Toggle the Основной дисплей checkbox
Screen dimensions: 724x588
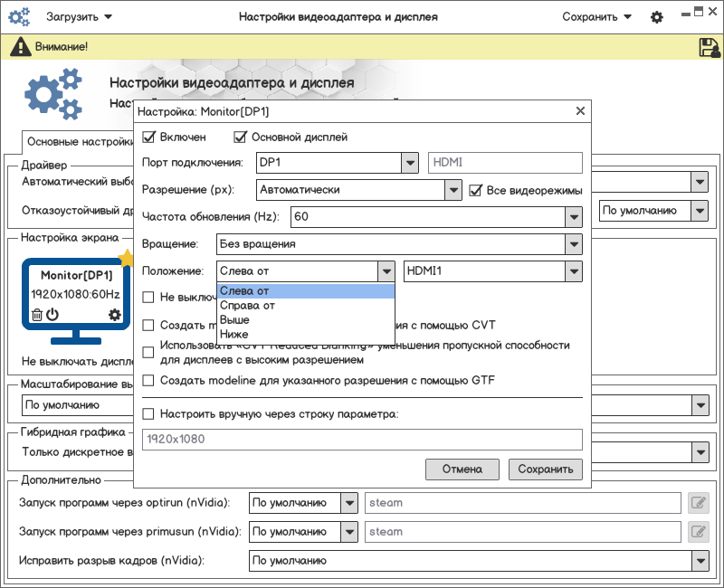[x=241, y=138]
